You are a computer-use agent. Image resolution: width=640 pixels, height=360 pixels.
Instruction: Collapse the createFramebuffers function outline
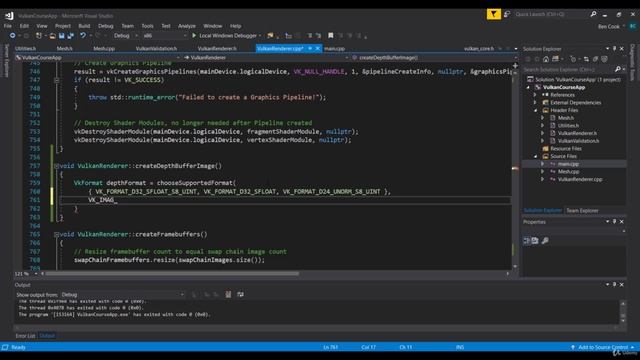(x=56, y=235)
